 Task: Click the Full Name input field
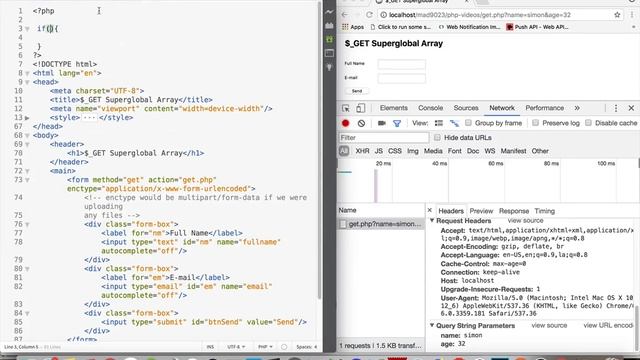(402, 64)
